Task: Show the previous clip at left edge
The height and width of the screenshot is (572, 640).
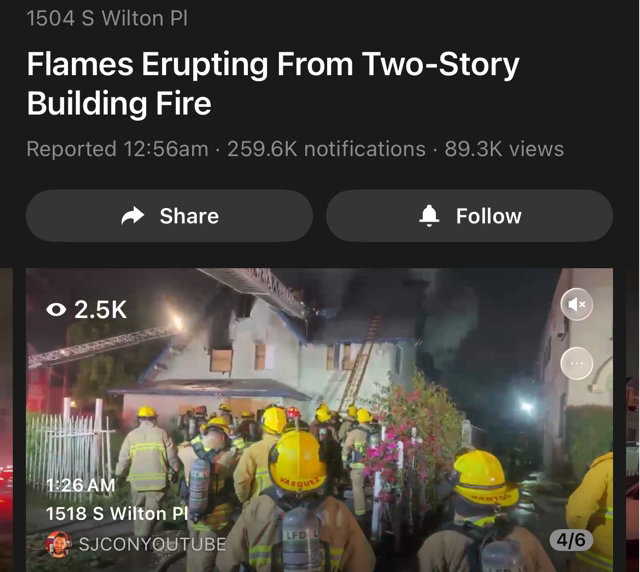Action: pos(6,420)
